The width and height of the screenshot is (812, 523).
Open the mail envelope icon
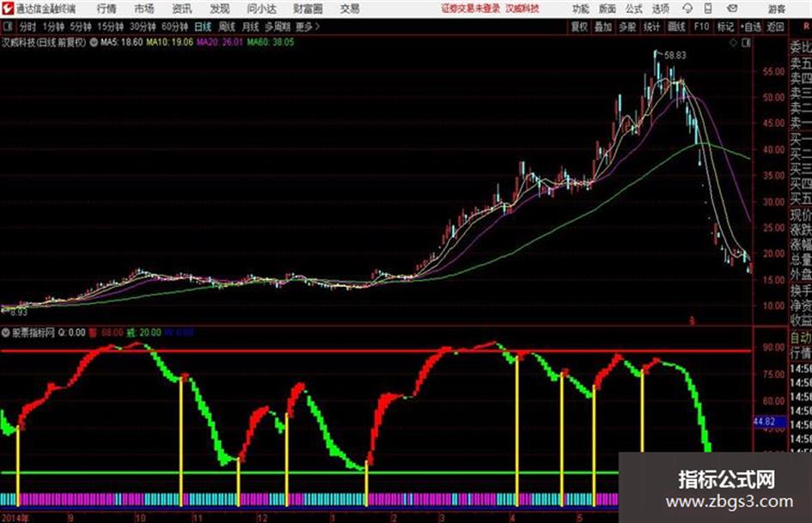coord(732,9)
